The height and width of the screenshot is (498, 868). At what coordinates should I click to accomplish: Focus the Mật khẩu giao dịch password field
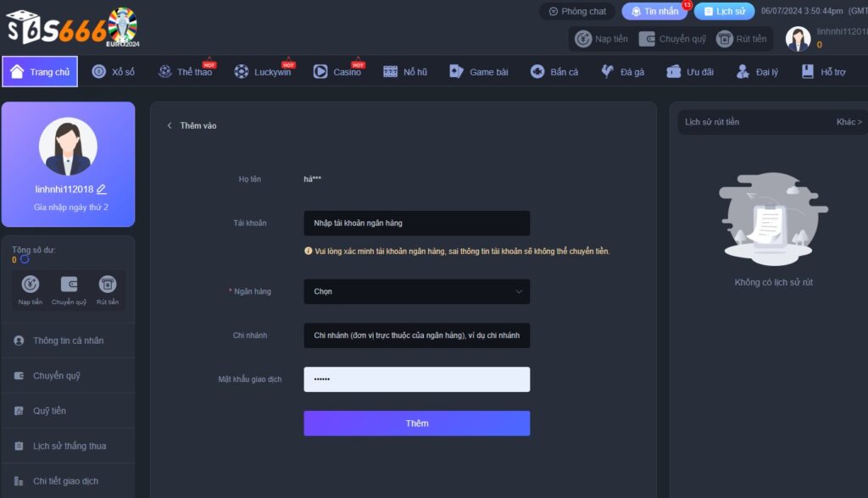[x=416, y=379]
